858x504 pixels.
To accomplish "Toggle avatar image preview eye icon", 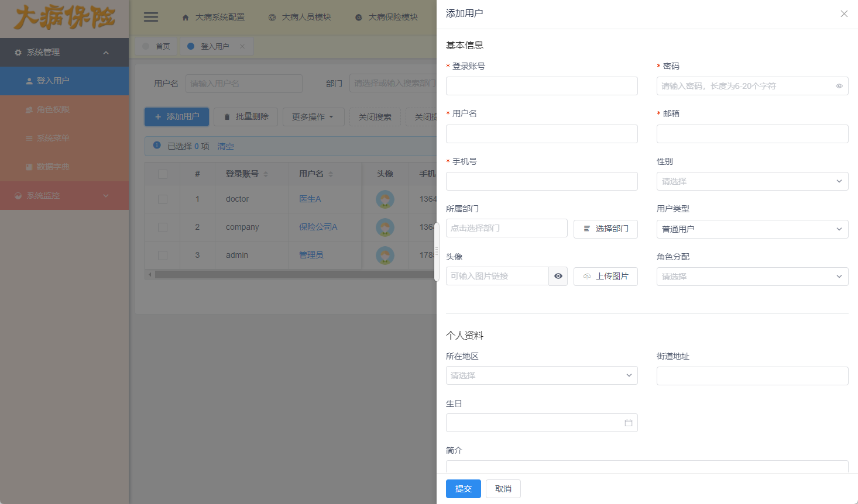I will pos(558,276).
